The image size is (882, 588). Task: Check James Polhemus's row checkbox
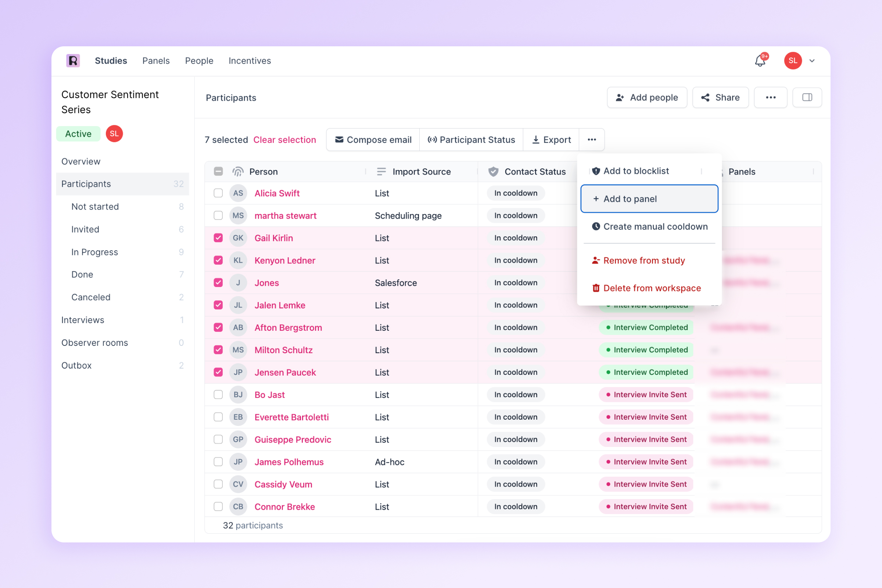218,462
